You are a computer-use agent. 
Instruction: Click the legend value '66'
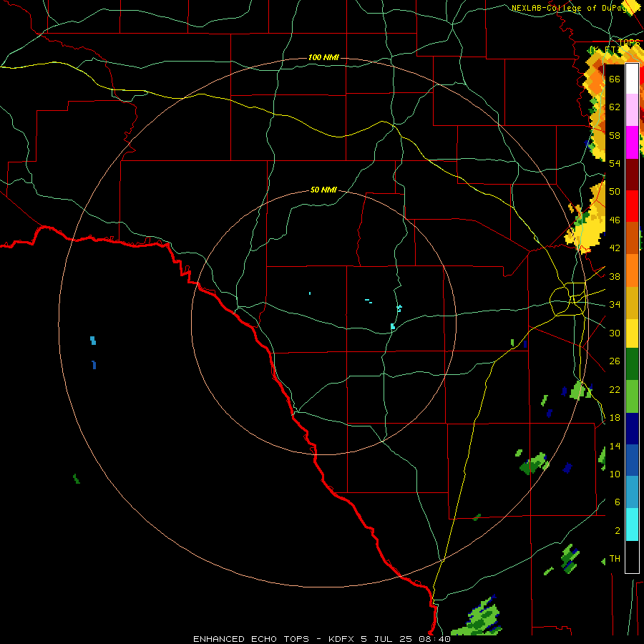[x=615, y=79]
